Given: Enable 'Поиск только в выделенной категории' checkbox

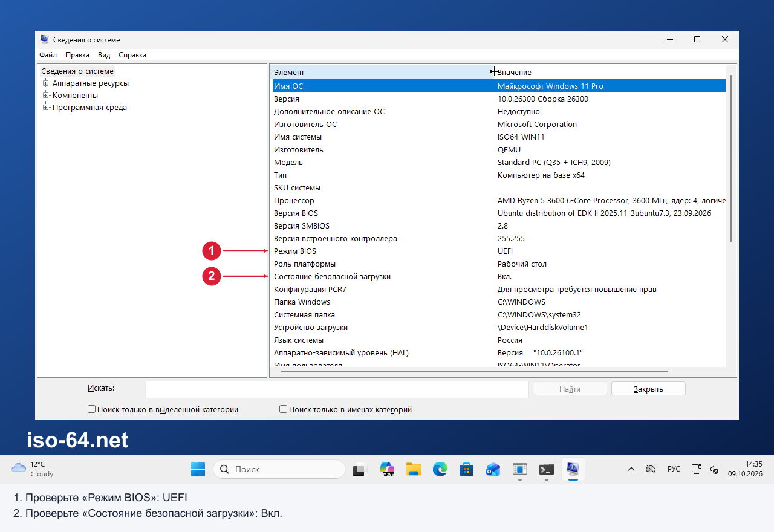Looking at the screenshot, I should coord(92,409).
